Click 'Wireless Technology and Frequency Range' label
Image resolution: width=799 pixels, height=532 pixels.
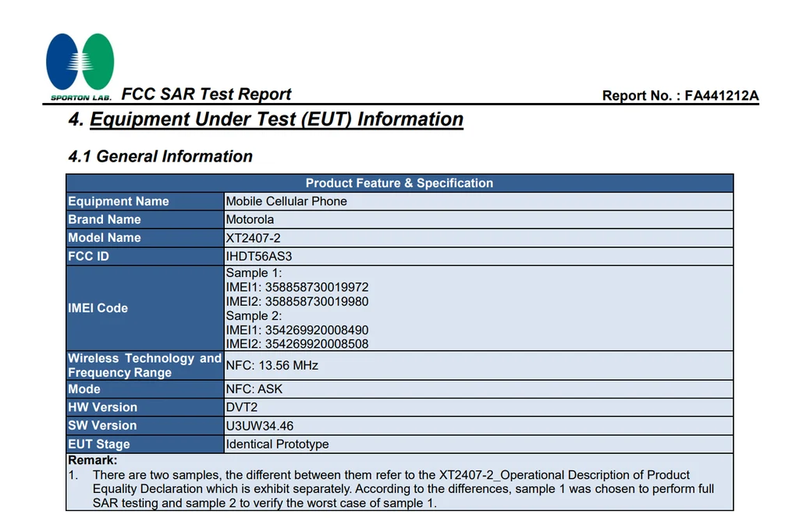pyautogui.click(x=145, y=365)
